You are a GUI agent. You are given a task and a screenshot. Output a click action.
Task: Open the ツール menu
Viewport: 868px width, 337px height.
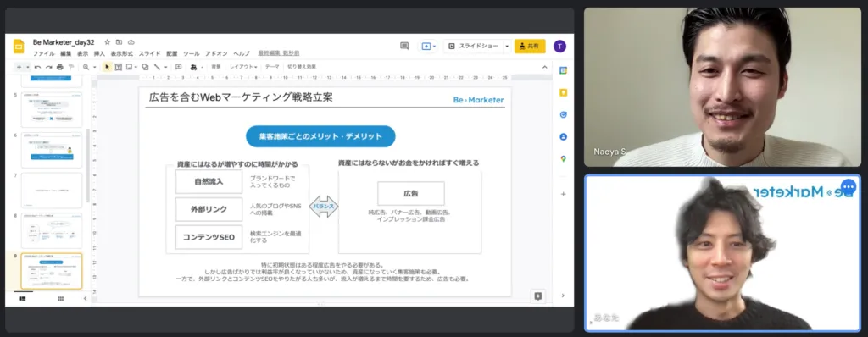[x=191, y=53]
